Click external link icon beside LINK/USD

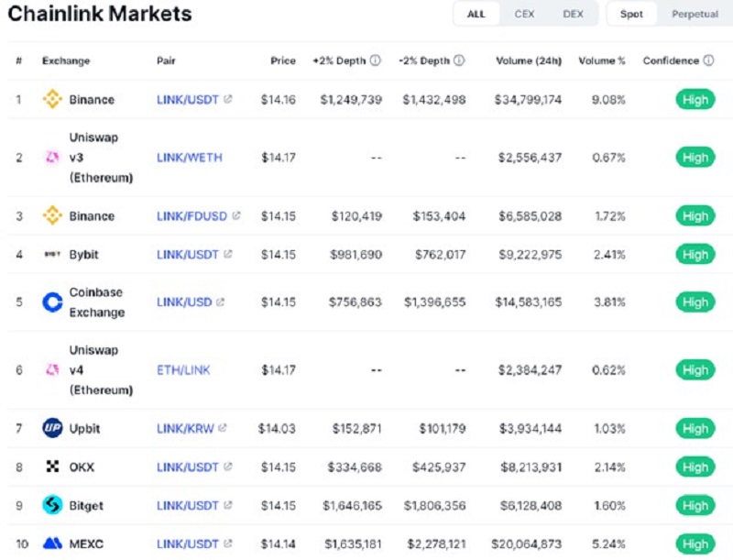220,302
